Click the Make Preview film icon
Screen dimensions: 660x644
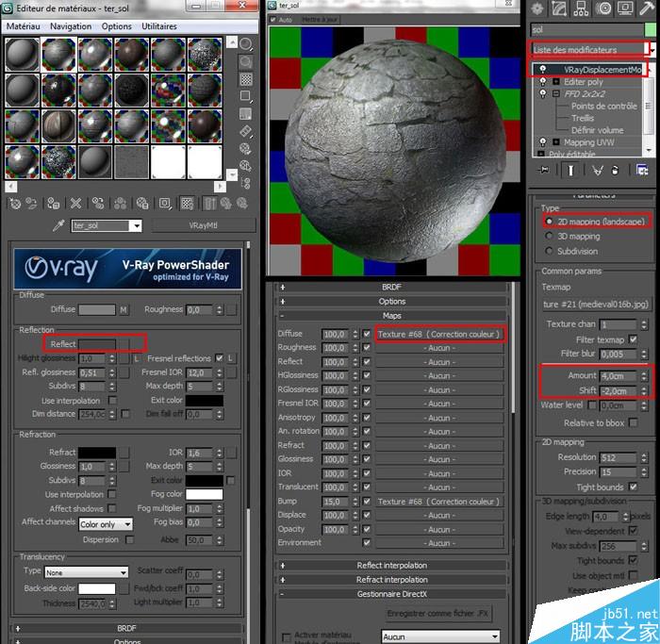pos(246,132)
